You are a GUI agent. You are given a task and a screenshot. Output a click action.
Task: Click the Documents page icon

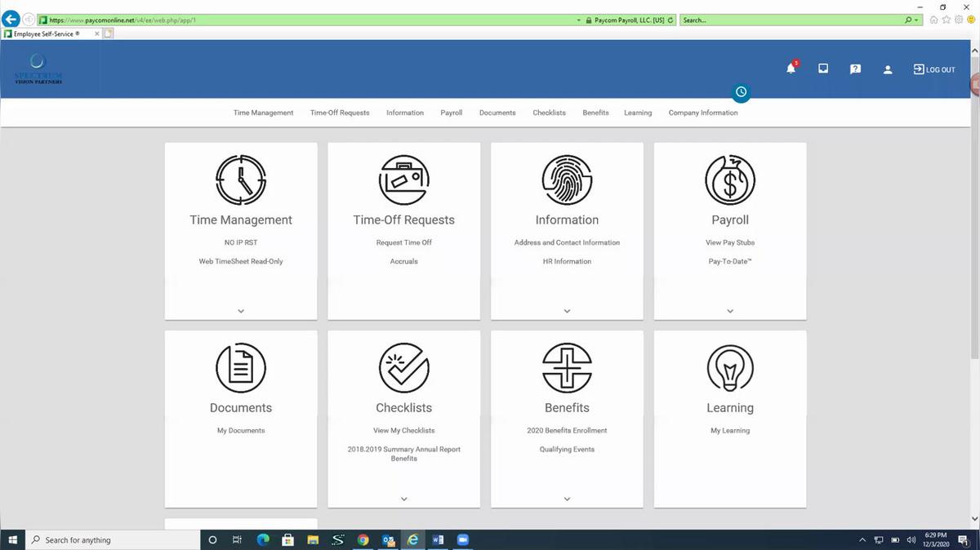240,367
